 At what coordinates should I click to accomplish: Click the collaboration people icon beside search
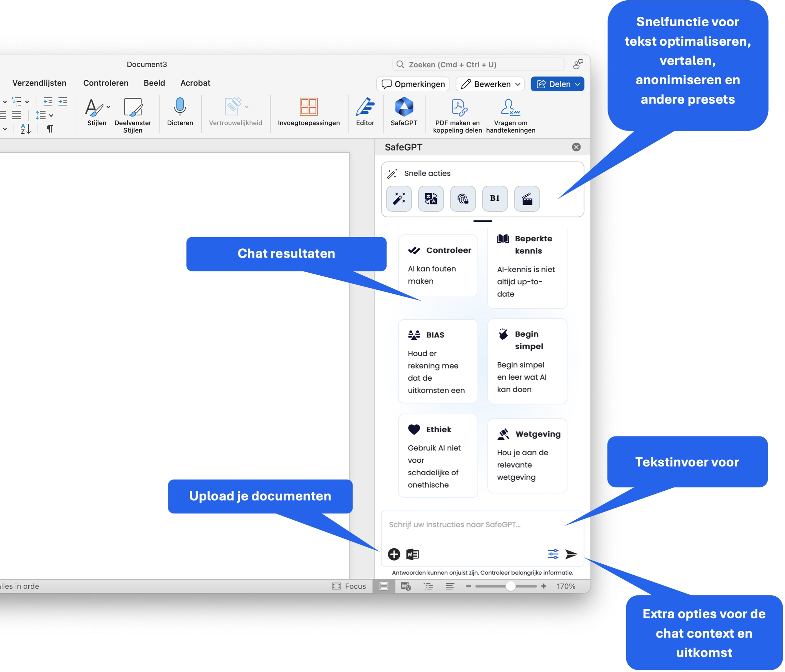click(578, 64)
